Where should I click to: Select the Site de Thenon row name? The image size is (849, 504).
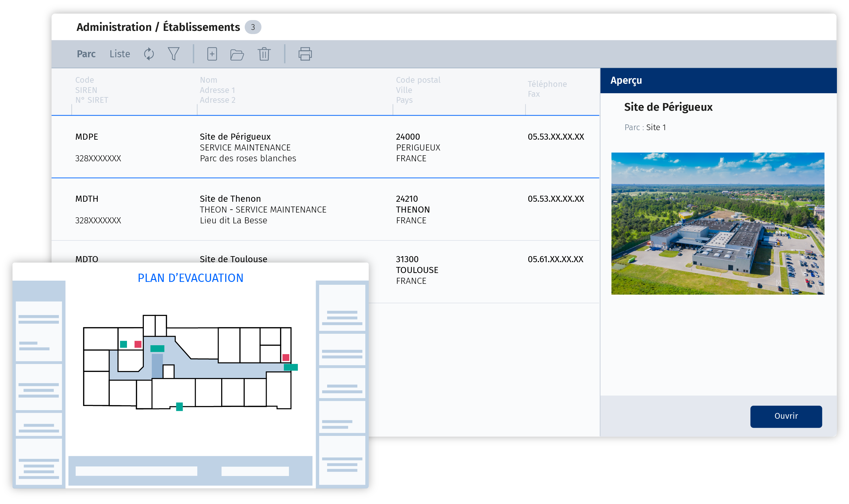click(230, 199)
